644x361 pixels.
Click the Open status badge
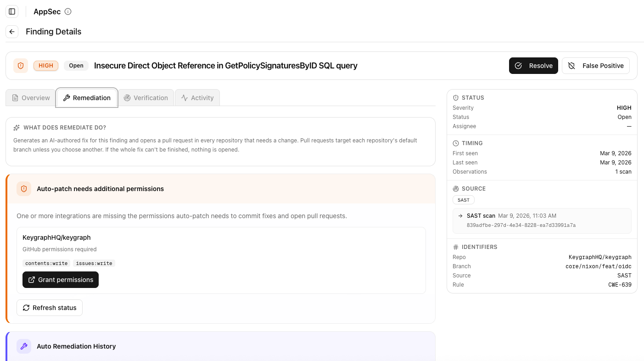pyautogui.click(x=76, y=66)
